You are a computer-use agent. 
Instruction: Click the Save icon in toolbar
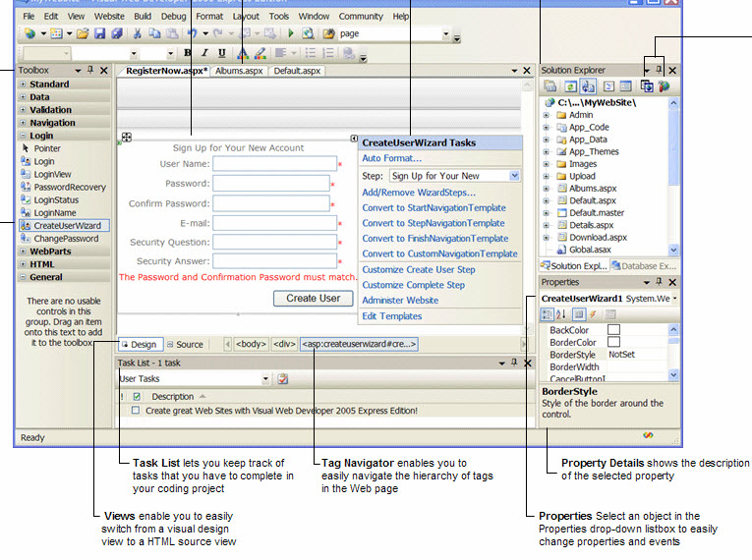pyautogui.click(x=100, y=33)
